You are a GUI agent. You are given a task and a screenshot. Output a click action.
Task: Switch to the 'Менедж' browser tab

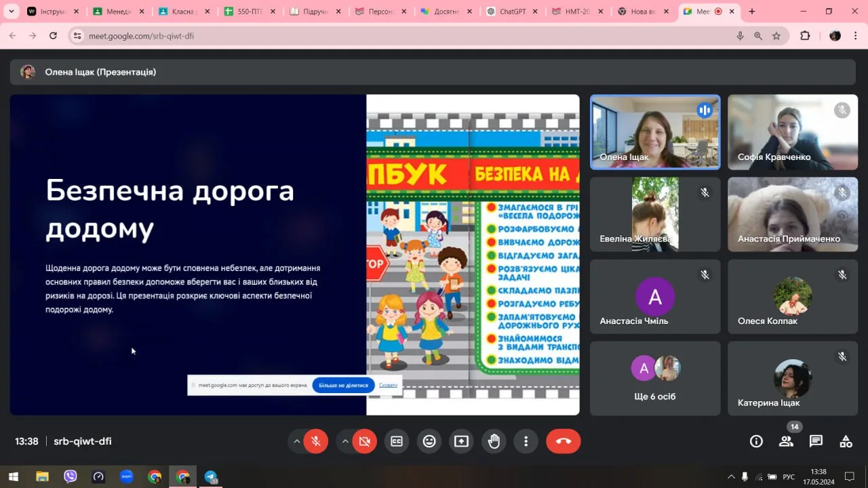pyautogui.click(x=119, y=12)
